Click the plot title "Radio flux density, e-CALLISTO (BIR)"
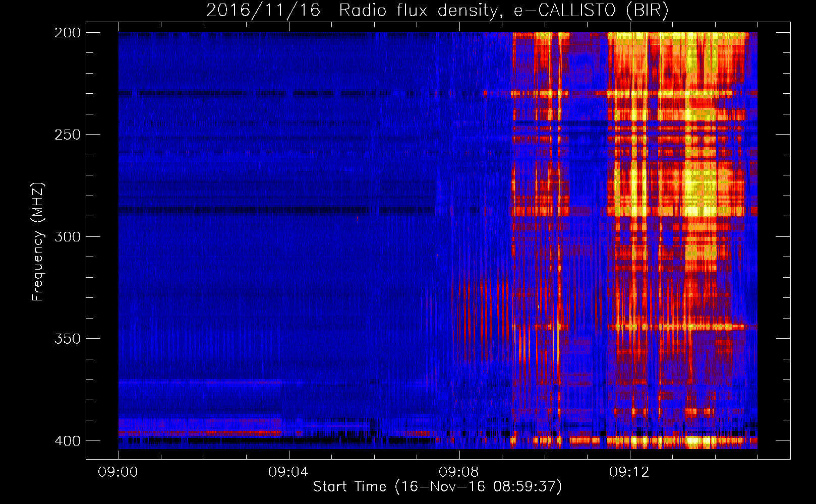This screenshot has width=816, height=504. point(503,11)
